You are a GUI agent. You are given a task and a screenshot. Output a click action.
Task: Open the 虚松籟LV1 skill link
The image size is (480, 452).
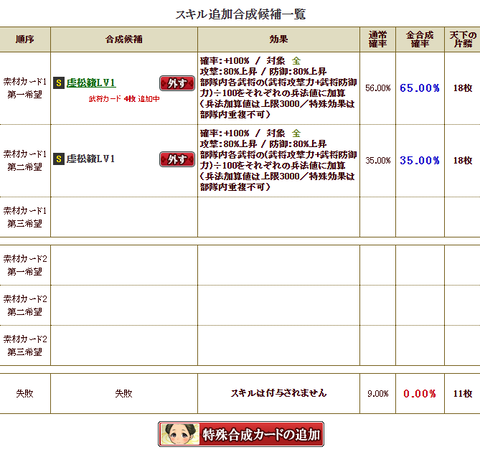(x=91, y=83)
